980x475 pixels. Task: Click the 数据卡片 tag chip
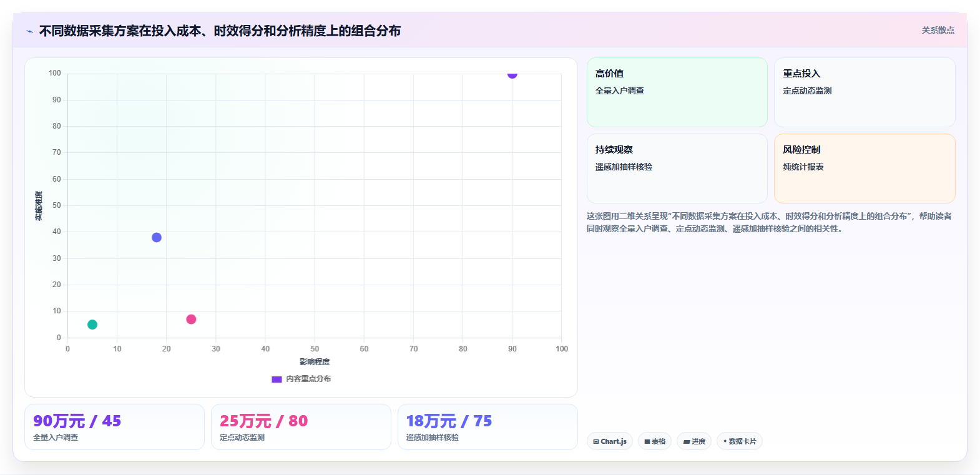coord(740,441)
